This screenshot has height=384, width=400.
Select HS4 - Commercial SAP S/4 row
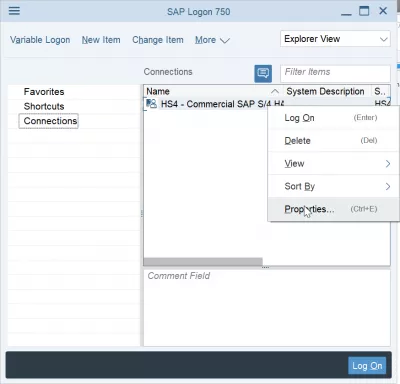(213, 104)
